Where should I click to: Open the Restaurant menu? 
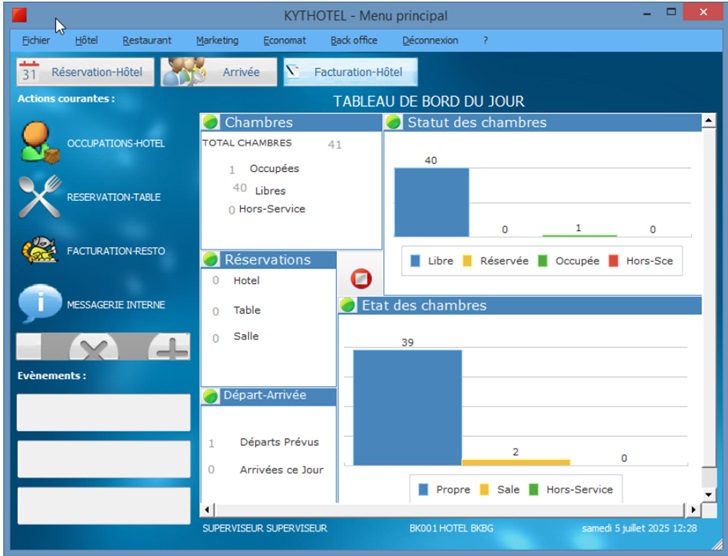tap(147, 41)
